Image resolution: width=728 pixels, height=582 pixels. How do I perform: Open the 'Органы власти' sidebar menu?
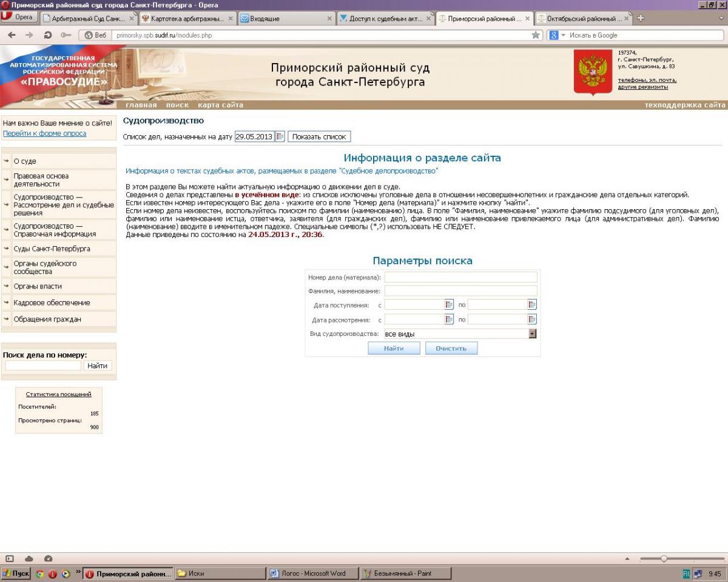click(38, 286)
